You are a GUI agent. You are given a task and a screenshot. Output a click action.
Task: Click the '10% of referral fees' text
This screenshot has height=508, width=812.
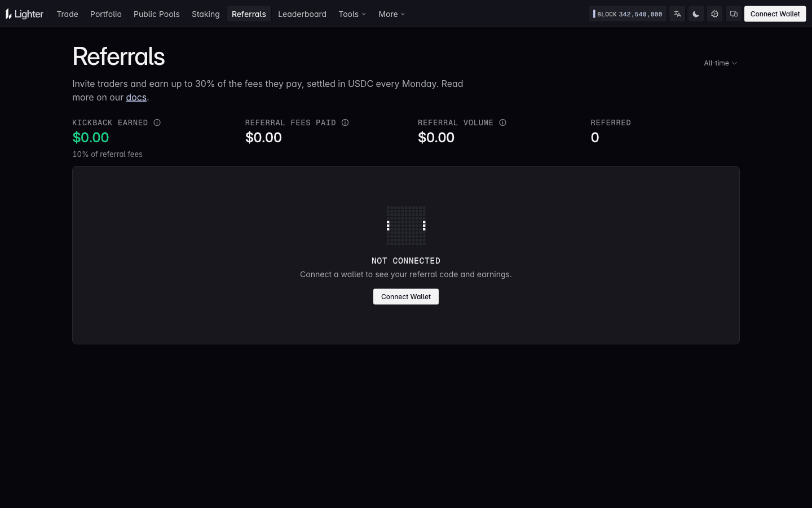click(x=107, y=154)
